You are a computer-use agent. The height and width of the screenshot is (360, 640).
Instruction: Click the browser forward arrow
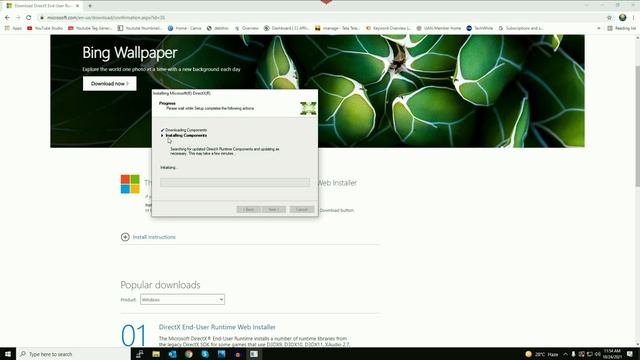pyautogui.click(x=18, y=18)
